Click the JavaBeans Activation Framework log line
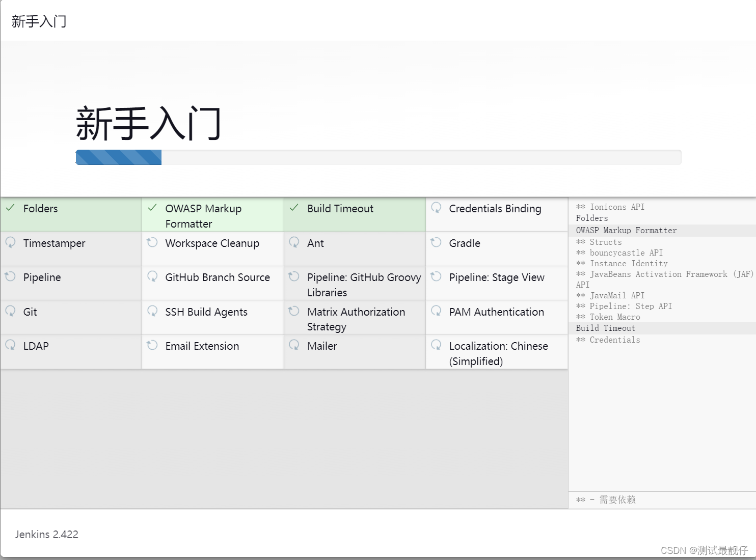Image resolution: width=756 pixels, height=560 pixels. (x=664, y=279)
